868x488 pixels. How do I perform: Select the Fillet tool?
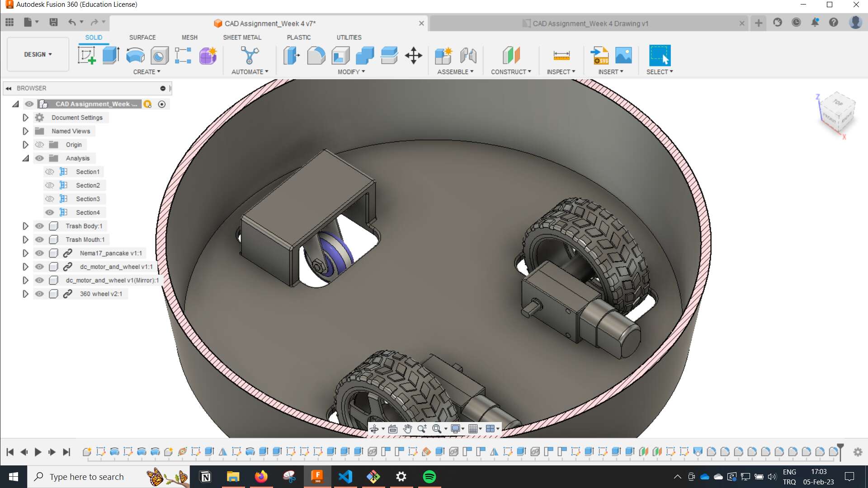point(316,56)
